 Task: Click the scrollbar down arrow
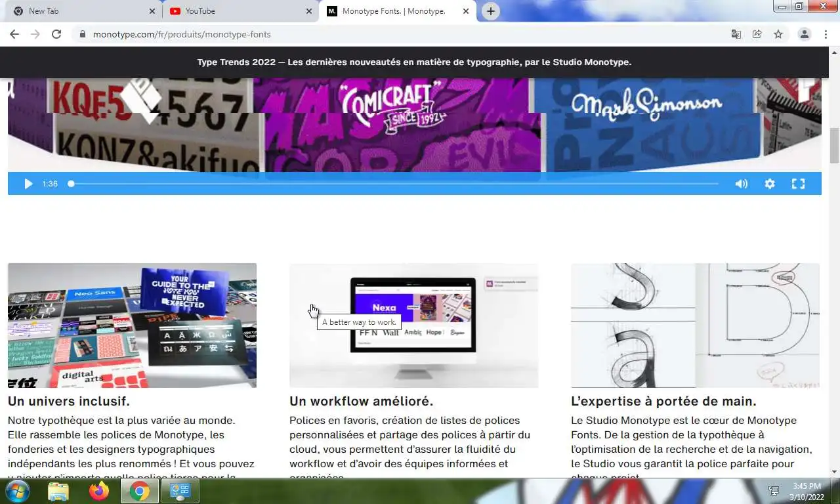(834, 472)
